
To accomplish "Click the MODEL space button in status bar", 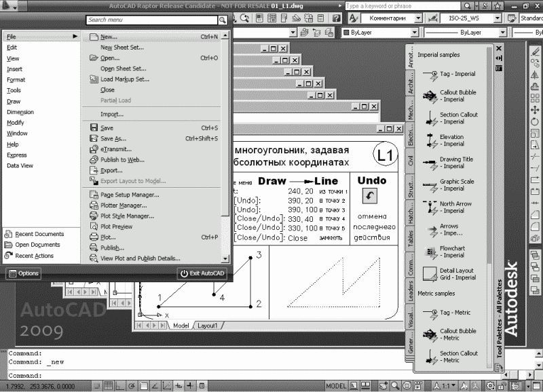I will [336, 385].
